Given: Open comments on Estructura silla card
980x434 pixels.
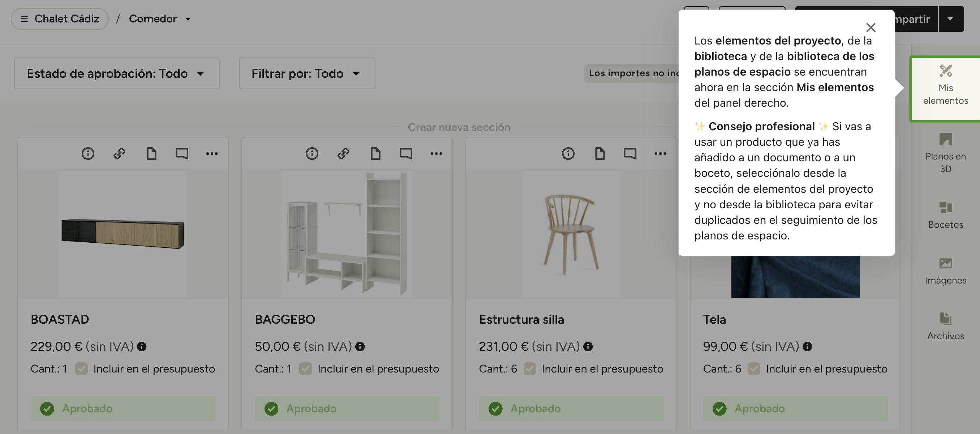Looking at the screenshot, I should (x=630, y=153).
